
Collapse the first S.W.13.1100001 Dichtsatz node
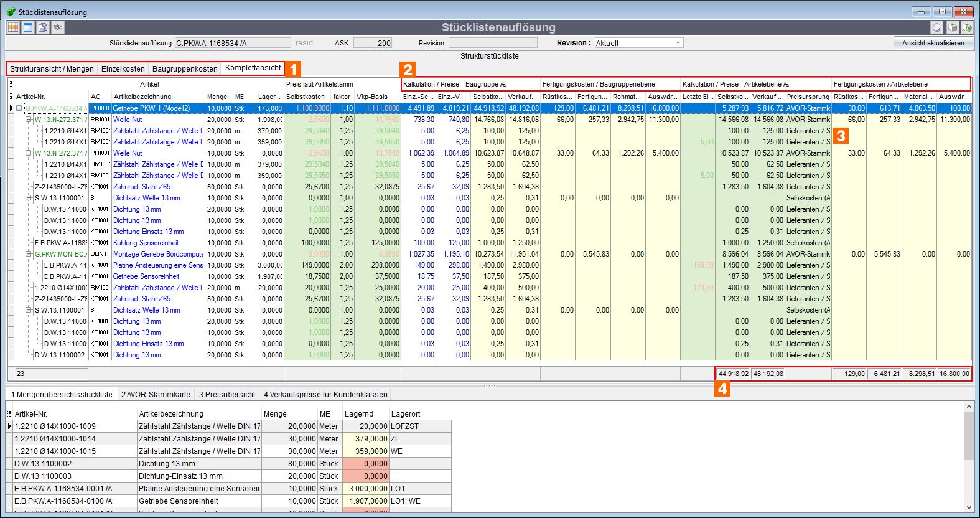coord(28,198)
